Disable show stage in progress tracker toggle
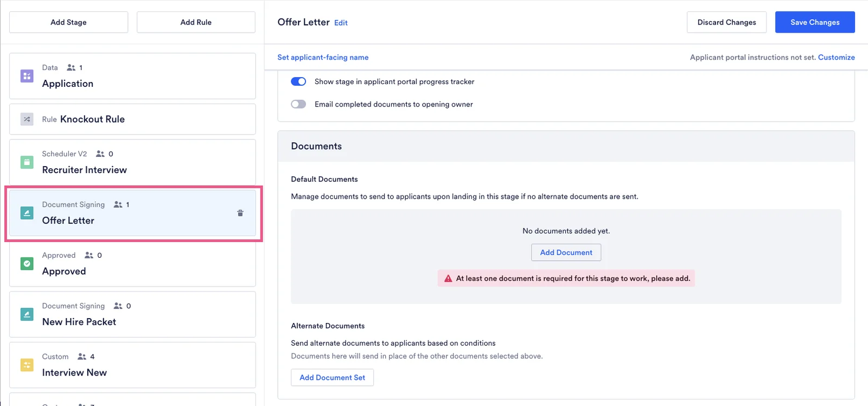This screenshot has width=868, height=406. click(x=298, y=81)
